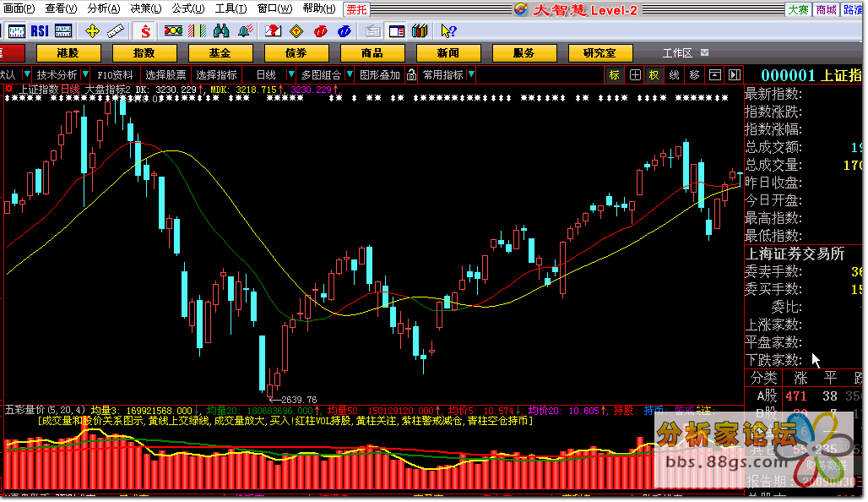Open the 日线 period dropdown arrow
This screenshot has height=502, width=868.
290,74
